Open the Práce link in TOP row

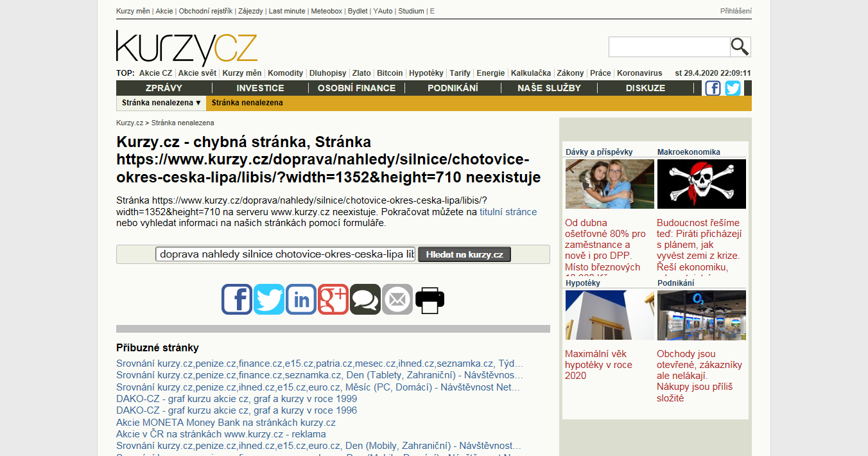point(600,73)
